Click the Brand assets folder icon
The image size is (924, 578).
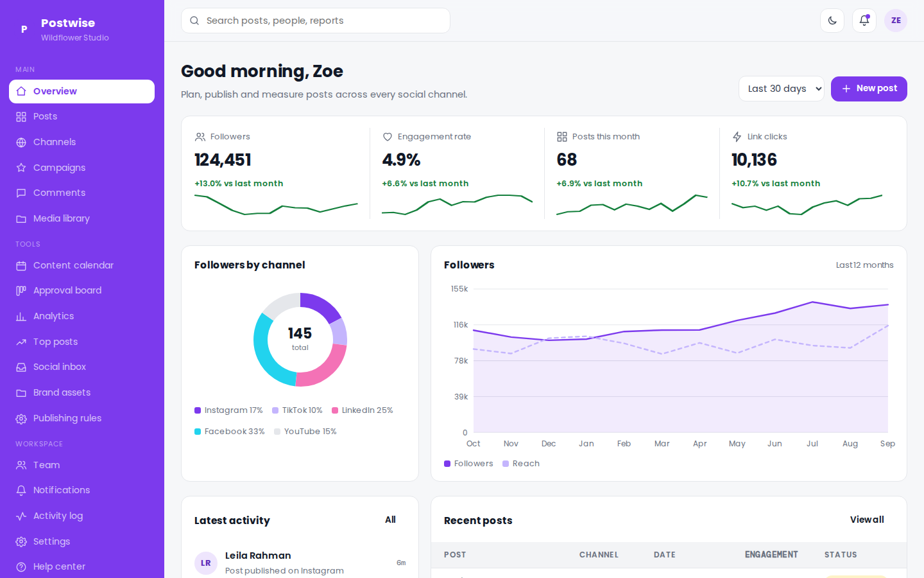[x=21, y=393]
